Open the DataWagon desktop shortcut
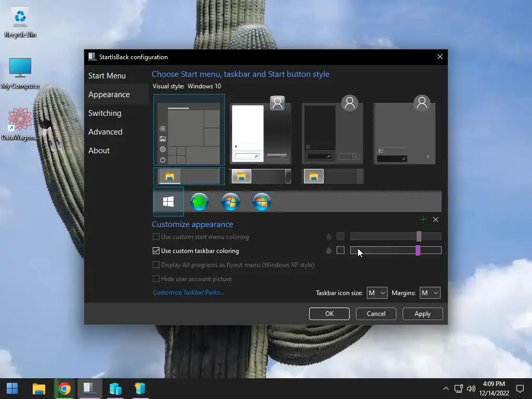 click(x=20, y=124)
